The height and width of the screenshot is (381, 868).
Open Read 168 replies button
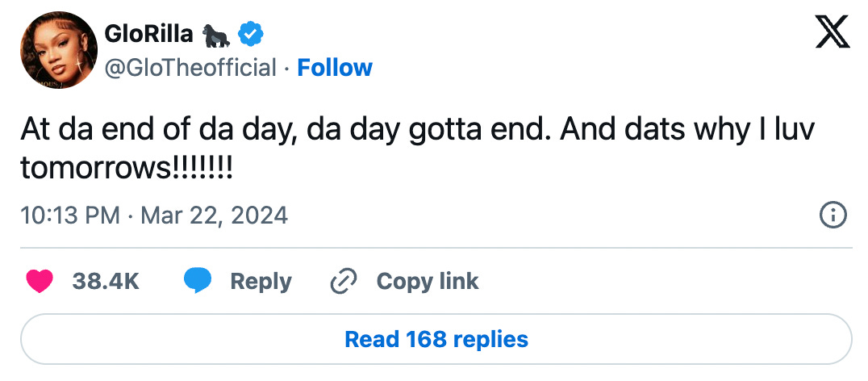436,339
